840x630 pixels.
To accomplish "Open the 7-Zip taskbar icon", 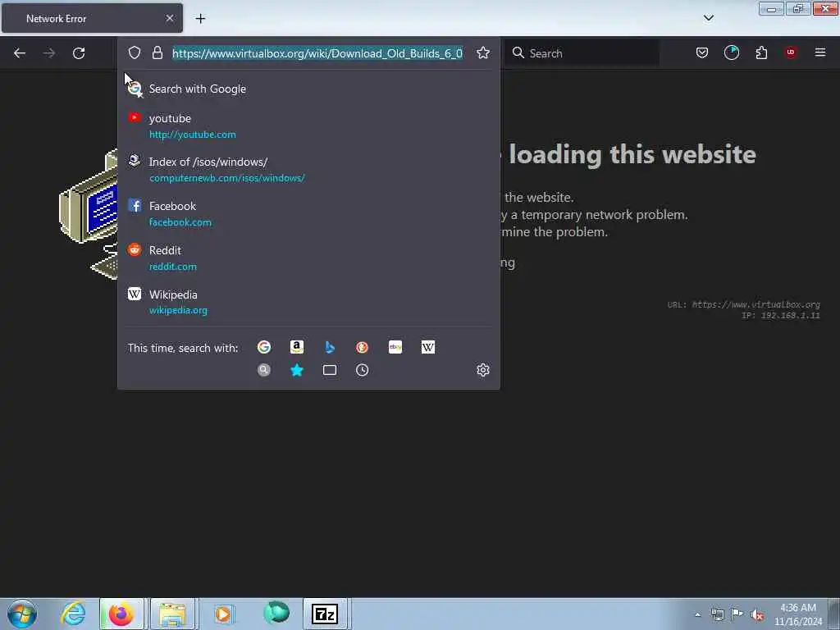I will tap(325, 614).
